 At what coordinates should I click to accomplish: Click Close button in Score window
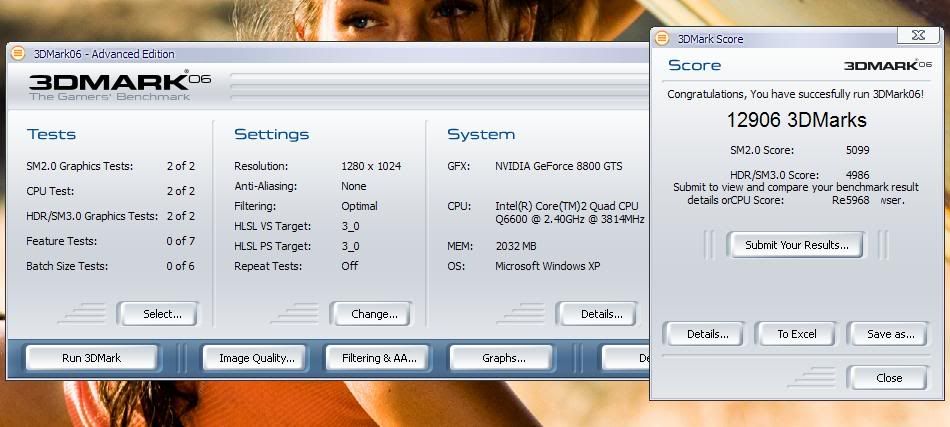(888, 378)
